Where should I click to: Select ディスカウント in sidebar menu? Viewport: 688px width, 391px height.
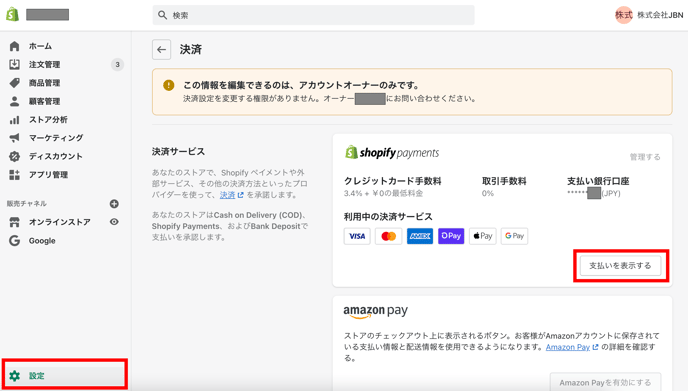tap(56, 156)
